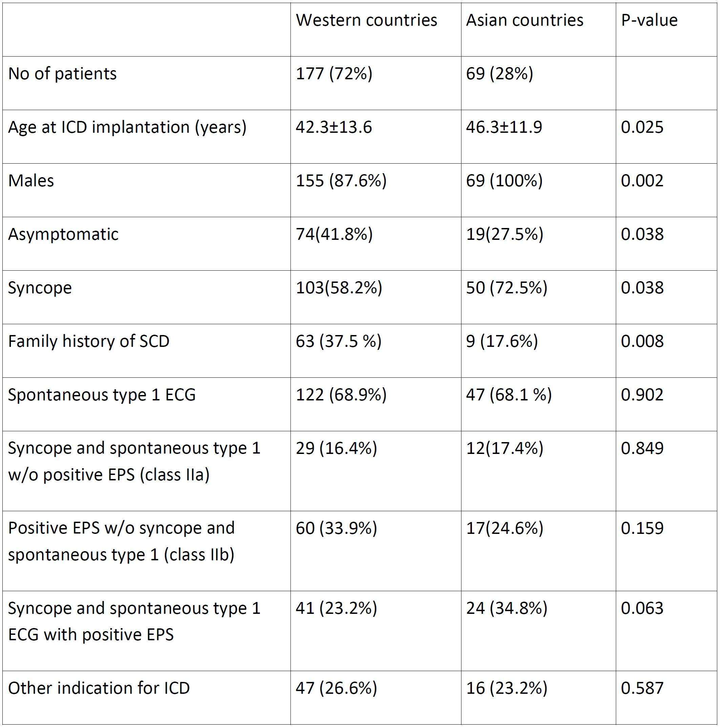Click the P-value column header
The height and width of the screenshot is (728, 721).
[649, 20]
